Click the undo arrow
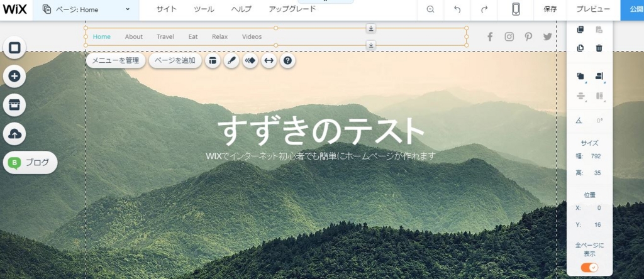 [457, 9]
